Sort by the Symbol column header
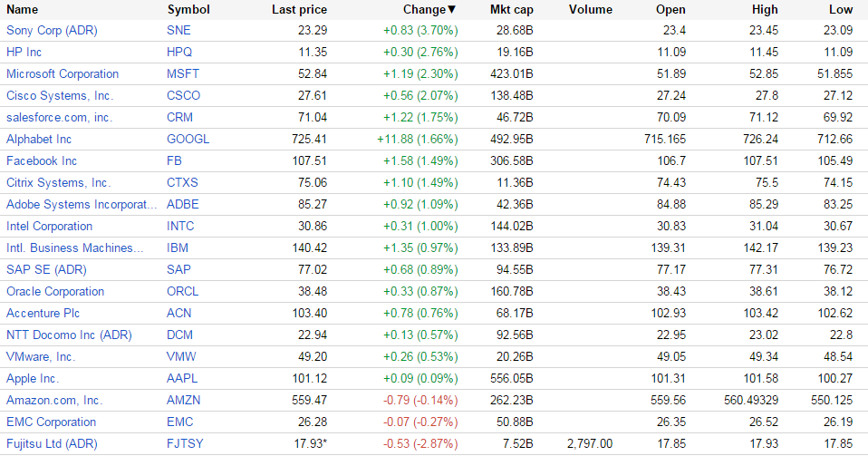This screenshot has width=868, height=456. coord(188,10)
